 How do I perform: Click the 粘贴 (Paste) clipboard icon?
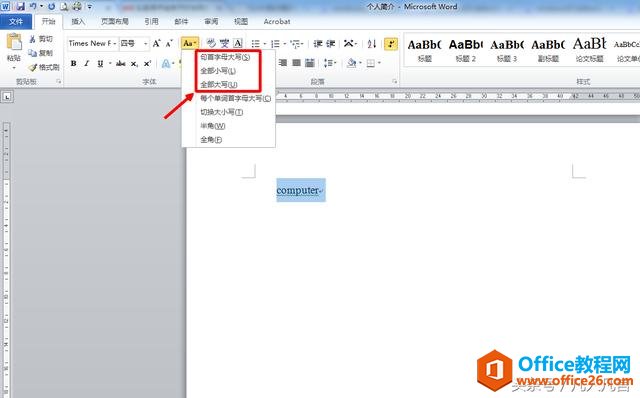pyautogui.click(x=14, y=42)
